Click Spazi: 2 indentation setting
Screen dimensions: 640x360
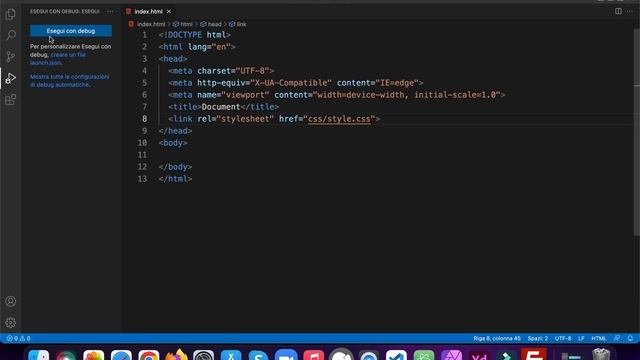click(538, 338)
